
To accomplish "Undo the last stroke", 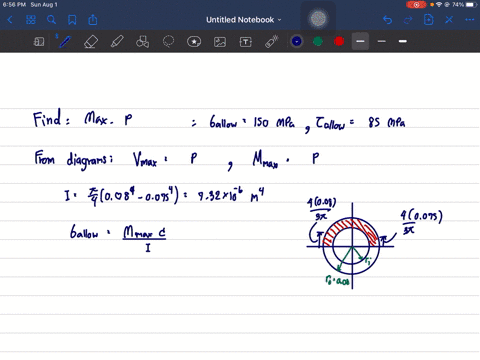I will click(x=387, y=20).
